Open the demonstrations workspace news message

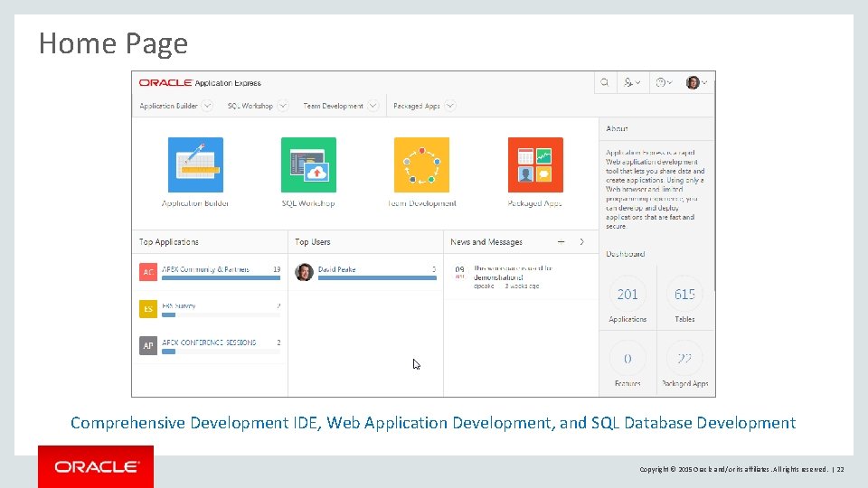513,273
